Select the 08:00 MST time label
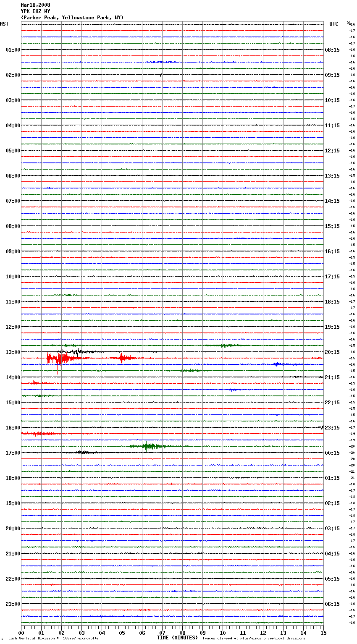Screen dimensions: 357x644 [13, 226]
